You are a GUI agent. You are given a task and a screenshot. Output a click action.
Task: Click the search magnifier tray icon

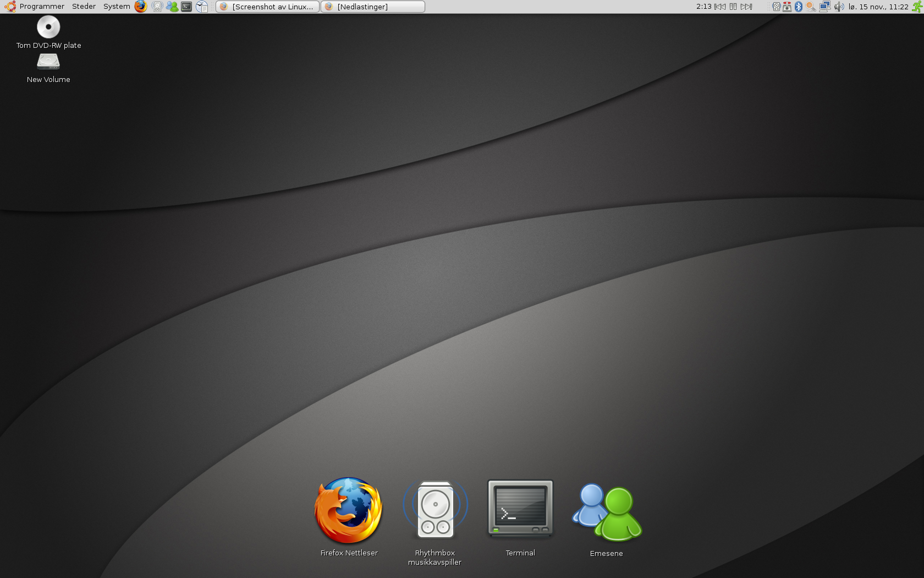811,7
